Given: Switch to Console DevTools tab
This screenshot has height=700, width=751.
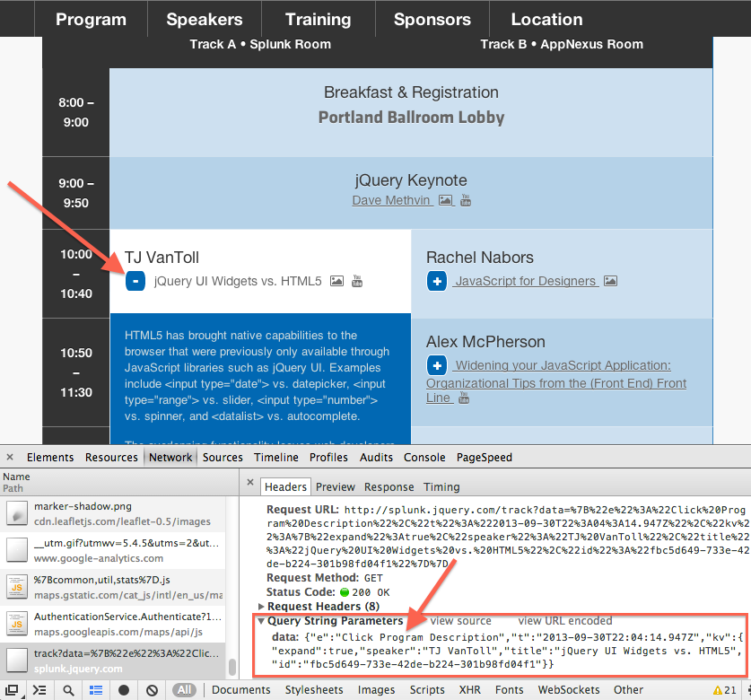Looking at the screenshot, I should (x=424, y=458).
